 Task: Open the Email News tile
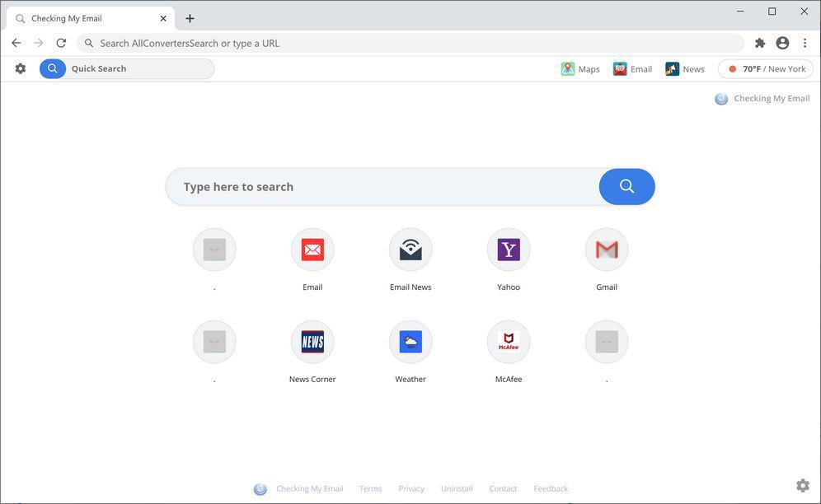(x=410, y=250)
